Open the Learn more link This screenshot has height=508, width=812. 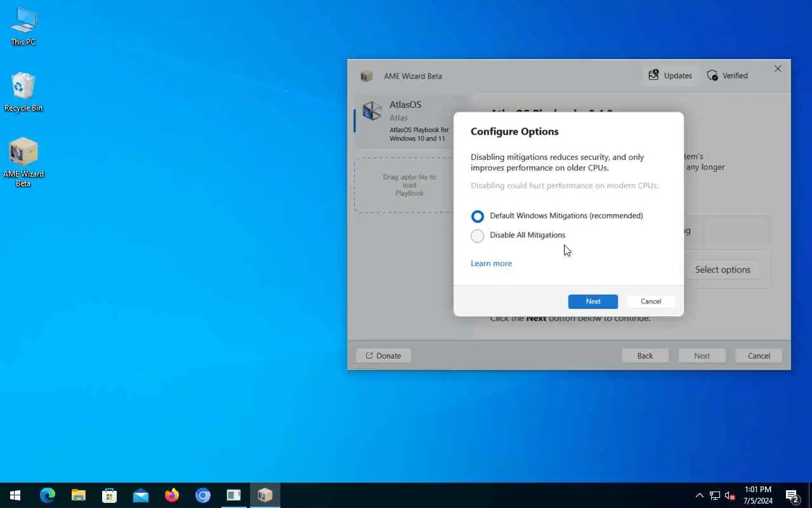tap(491, 264)
